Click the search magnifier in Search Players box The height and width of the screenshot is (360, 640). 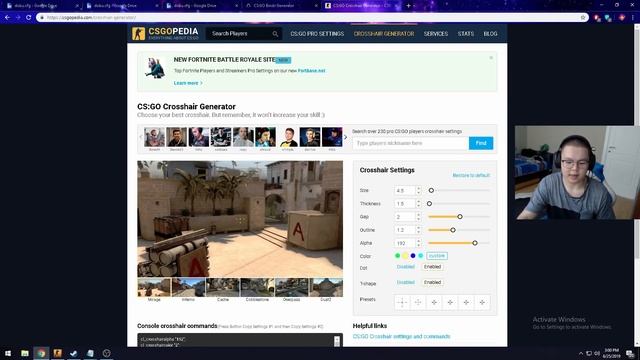tap(275, 34)
